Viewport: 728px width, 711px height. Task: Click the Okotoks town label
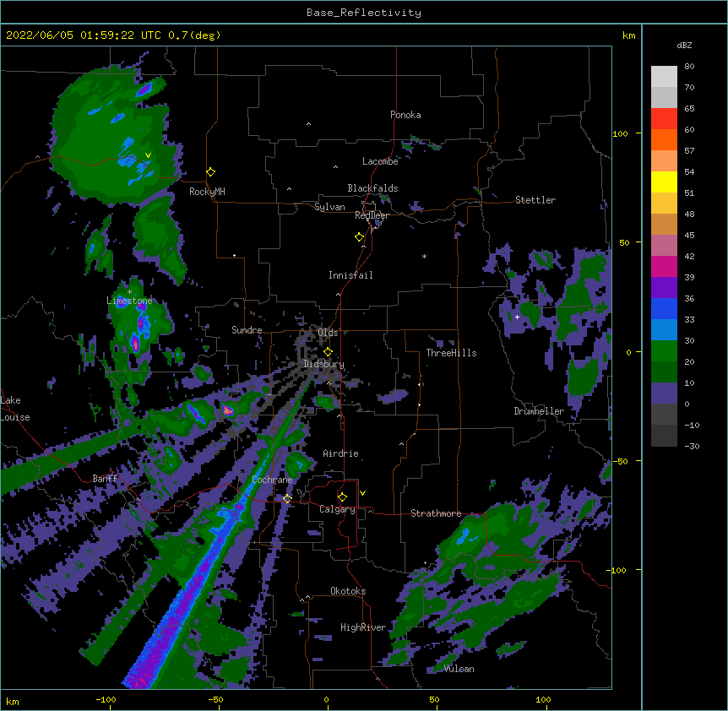click(348, 591)
